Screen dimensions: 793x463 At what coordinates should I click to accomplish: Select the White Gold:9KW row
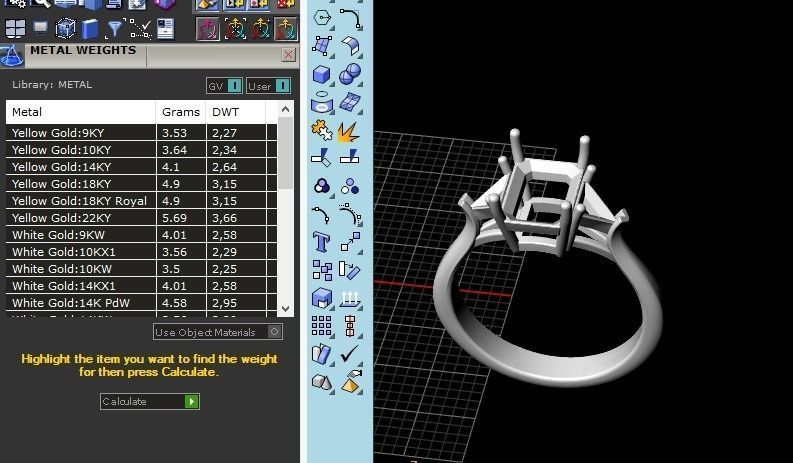[x=141, y=235]
